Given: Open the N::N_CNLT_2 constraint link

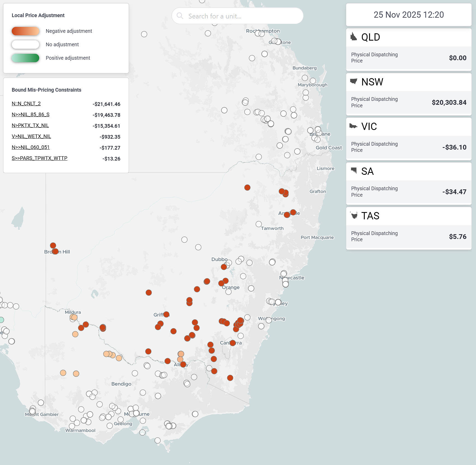Looking at the screenshot, I should tap(26, 104).
